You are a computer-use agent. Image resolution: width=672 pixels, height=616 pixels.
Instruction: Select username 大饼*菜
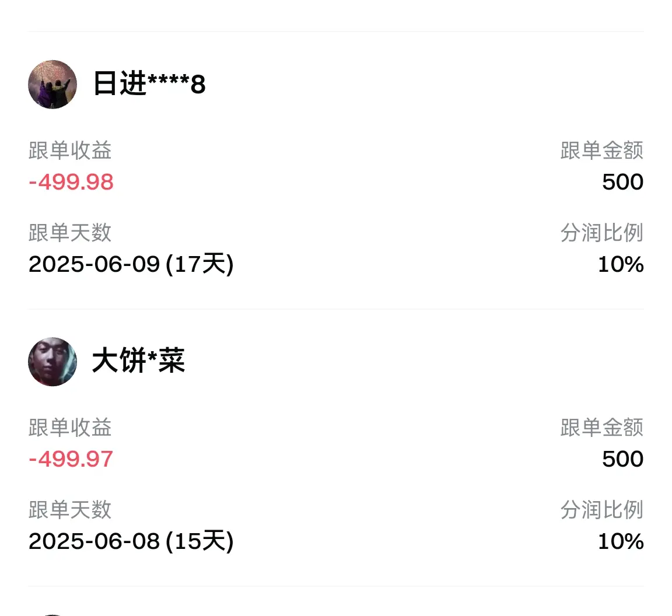point(138,360)
